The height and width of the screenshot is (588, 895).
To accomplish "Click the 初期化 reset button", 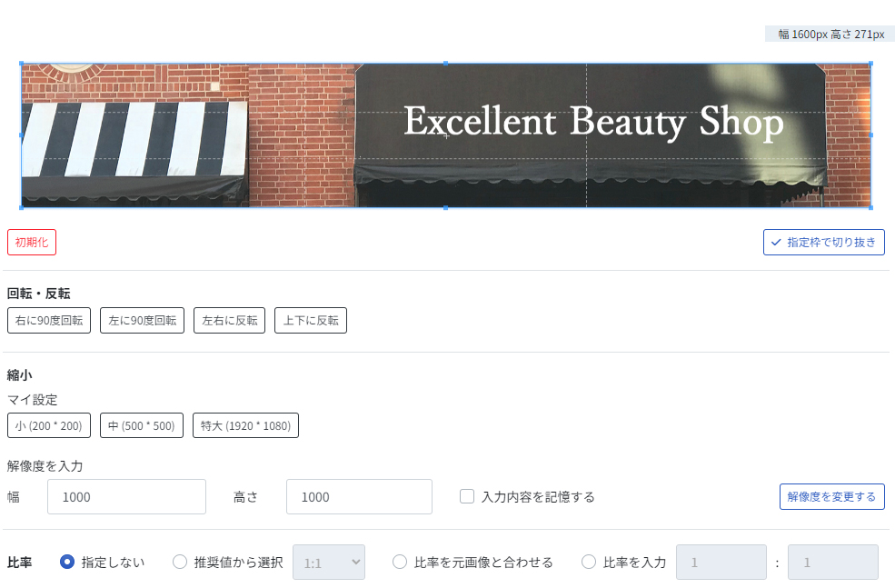I will (x=32, y=242).
